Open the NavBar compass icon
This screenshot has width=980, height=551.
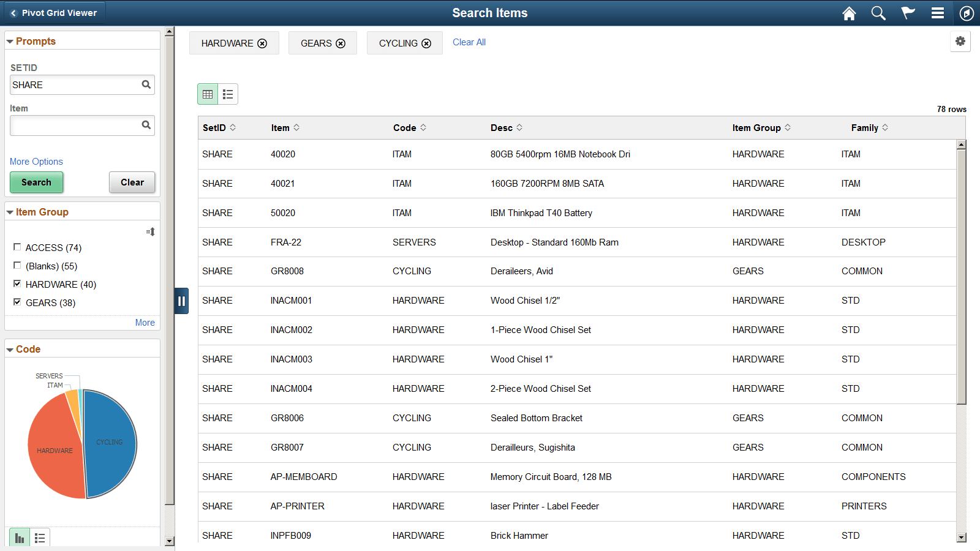(x=967, y=13)
